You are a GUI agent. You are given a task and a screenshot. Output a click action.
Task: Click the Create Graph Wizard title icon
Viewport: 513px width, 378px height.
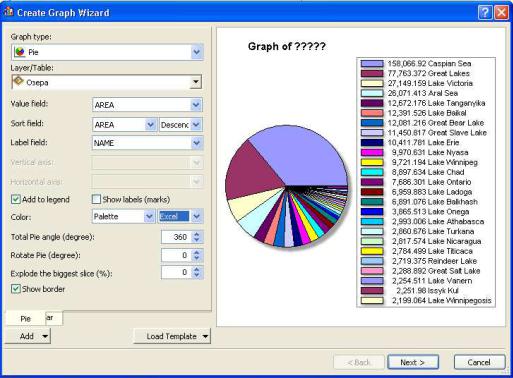click(x=9, y=12)
